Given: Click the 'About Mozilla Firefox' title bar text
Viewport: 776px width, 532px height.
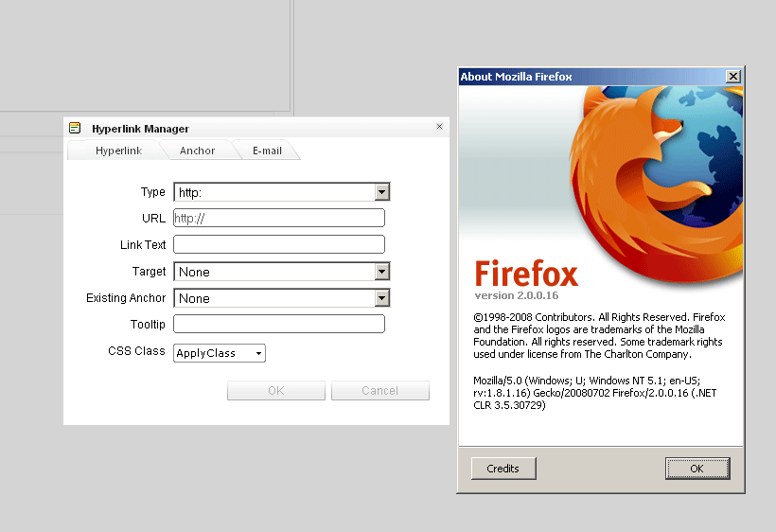Looking at the screenshot, I should coord(516,77).
